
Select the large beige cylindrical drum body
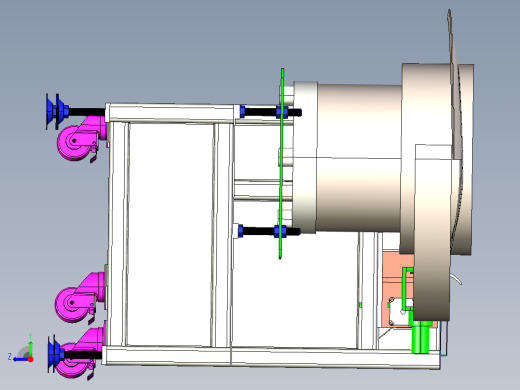pos(359,157)
